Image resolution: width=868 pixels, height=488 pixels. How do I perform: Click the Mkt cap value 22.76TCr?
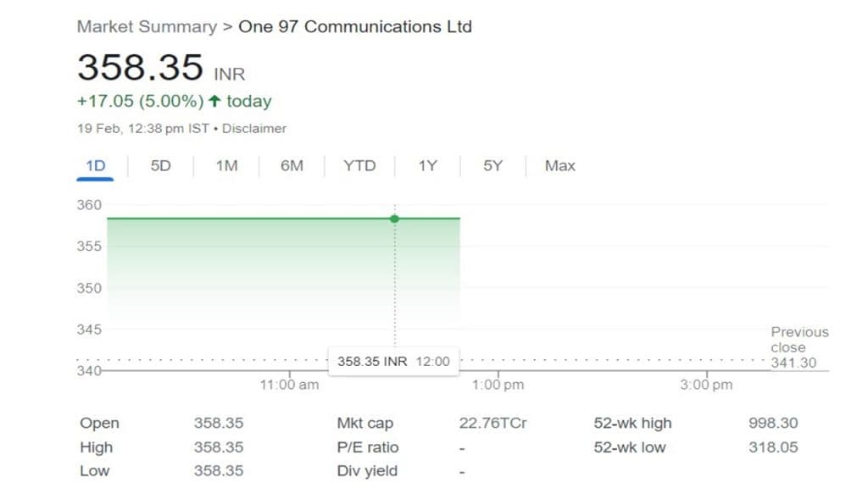tap(492, 423)
